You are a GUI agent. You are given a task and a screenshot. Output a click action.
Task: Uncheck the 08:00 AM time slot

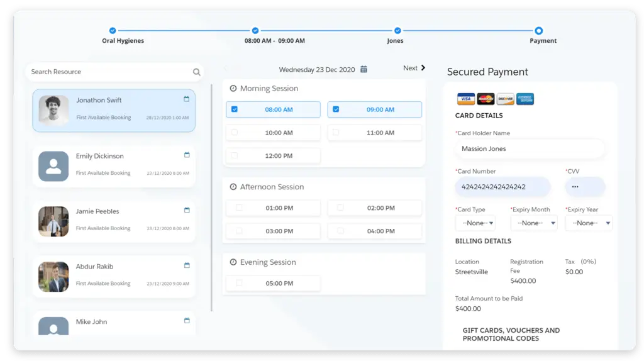[x=235, y=109]
